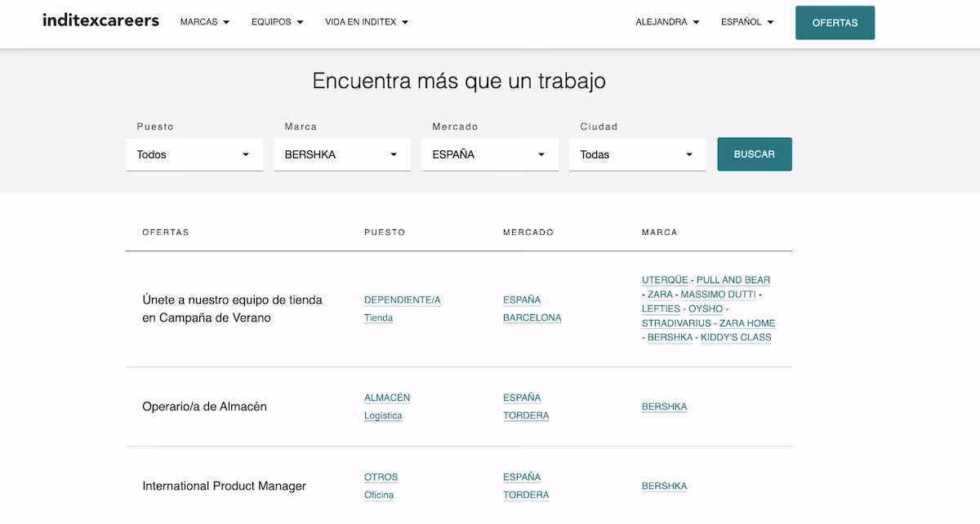The image size is (980, 524).
Task: Click OTROS for International Product Manager
Action: [381, 477]
